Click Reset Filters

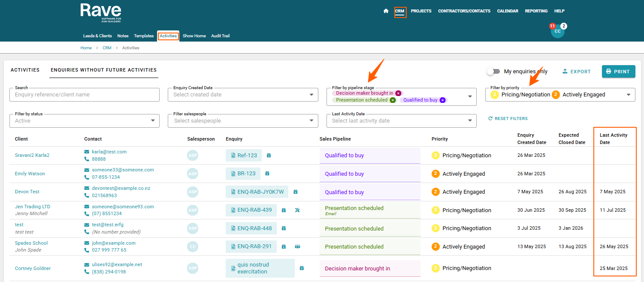click(x=508, y=119)
